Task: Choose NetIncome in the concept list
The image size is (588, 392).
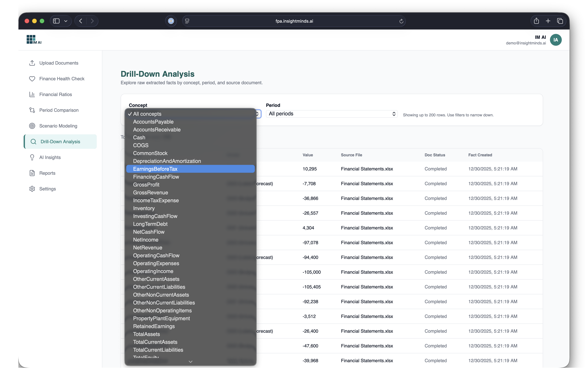Action: point(146,240)
